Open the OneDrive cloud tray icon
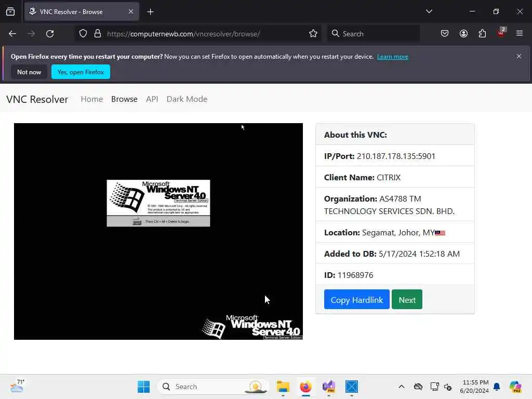Image resolution: width=532 pixels, height=399 pixels. click(x=418, y=387)
